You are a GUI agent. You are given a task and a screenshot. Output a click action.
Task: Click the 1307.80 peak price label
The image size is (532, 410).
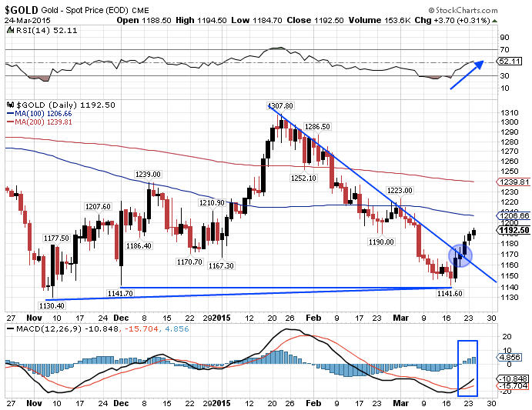tap(280, 105)
